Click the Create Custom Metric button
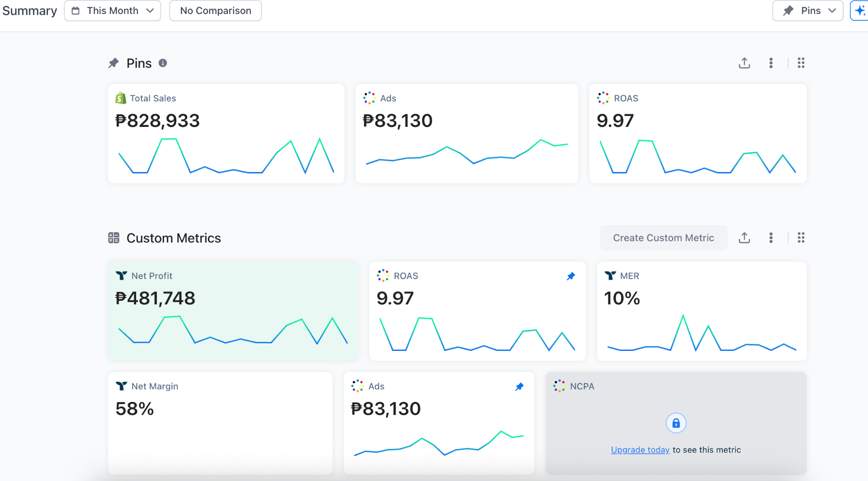Image resolution: width=868 pixels, height=481 pixels. coord(663,238)
